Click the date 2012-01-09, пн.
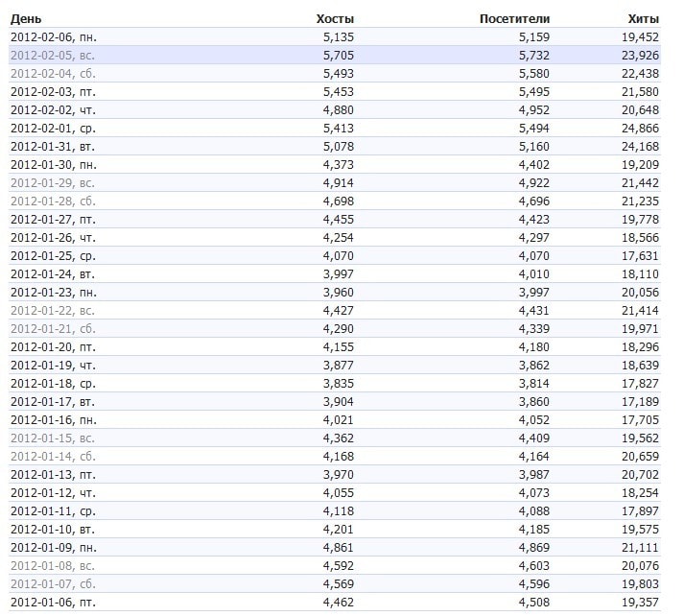 53,547
